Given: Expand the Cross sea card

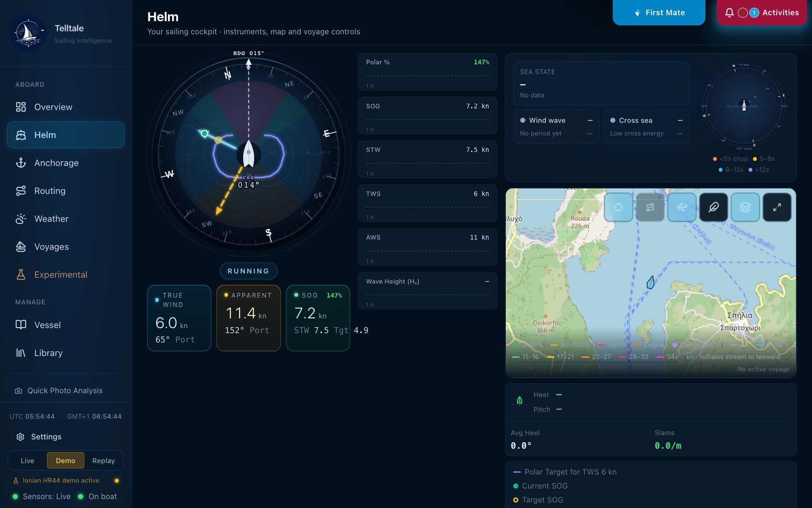Looking at the screenshot, I should click(x=646, y=127).
